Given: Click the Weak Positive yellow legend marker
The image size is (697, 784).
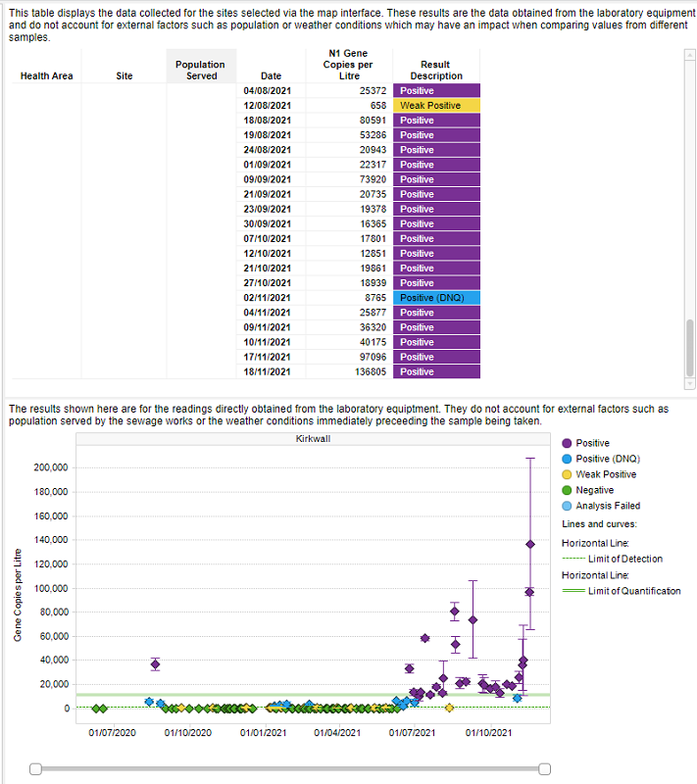Looking at the screenshot, I should point(567,474).
